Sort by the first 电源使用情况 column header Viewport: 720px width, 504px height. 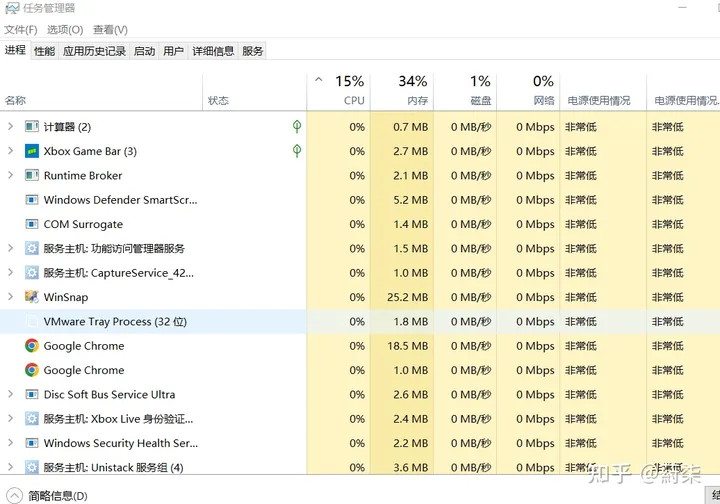point(603,92)
